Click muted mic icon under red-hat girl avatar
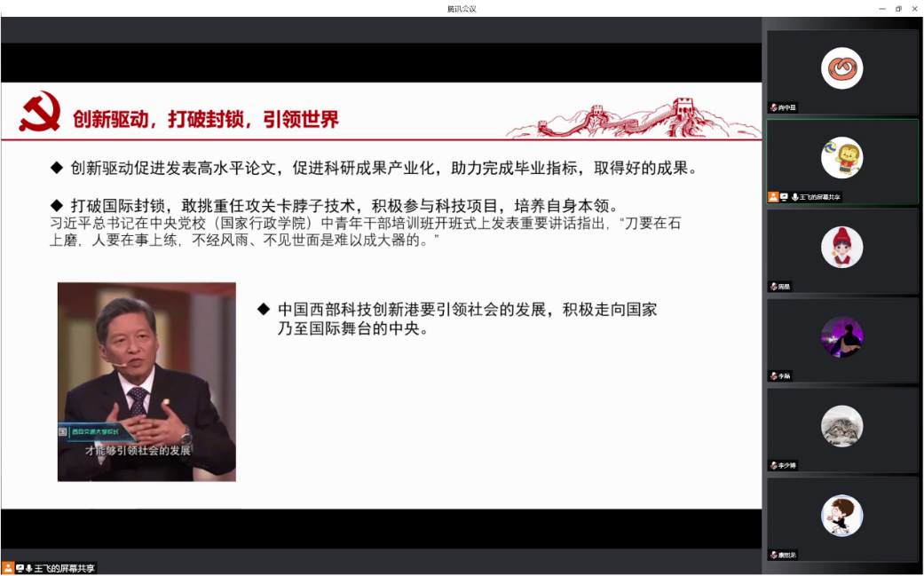 [x=773, y=287]
